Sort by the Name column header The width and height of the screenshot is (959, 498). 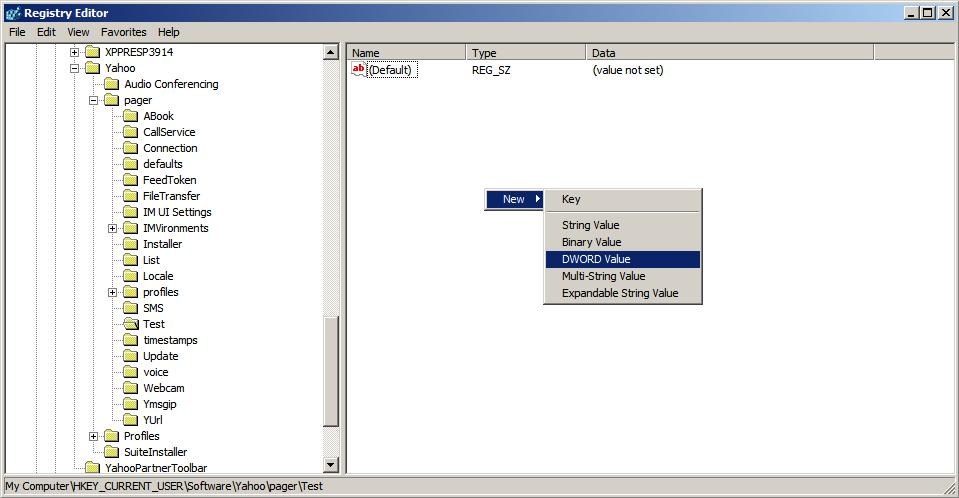406,53
